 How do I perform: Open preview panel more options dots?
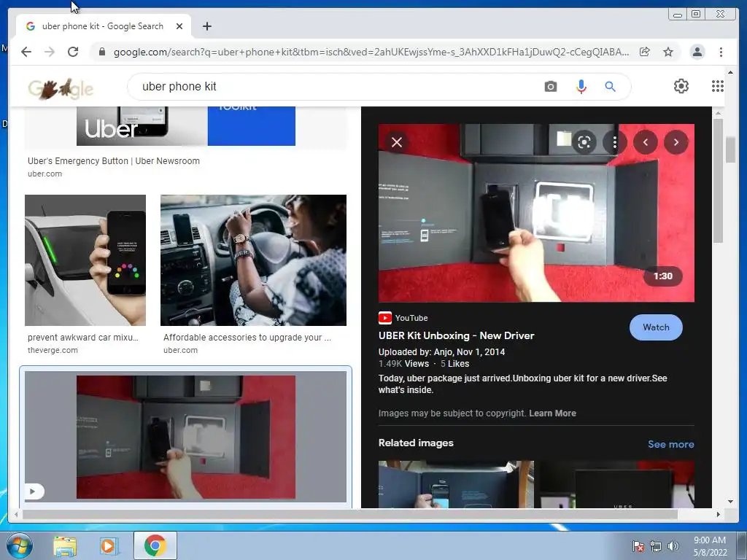(614, 142)
